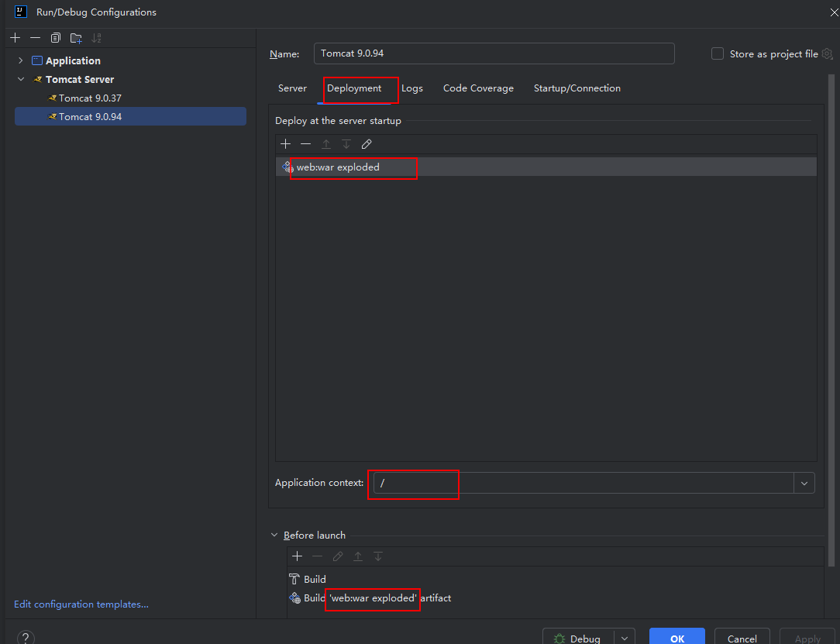
Task: Close the Run/Debug Configurations dialog
Action: 834,13
